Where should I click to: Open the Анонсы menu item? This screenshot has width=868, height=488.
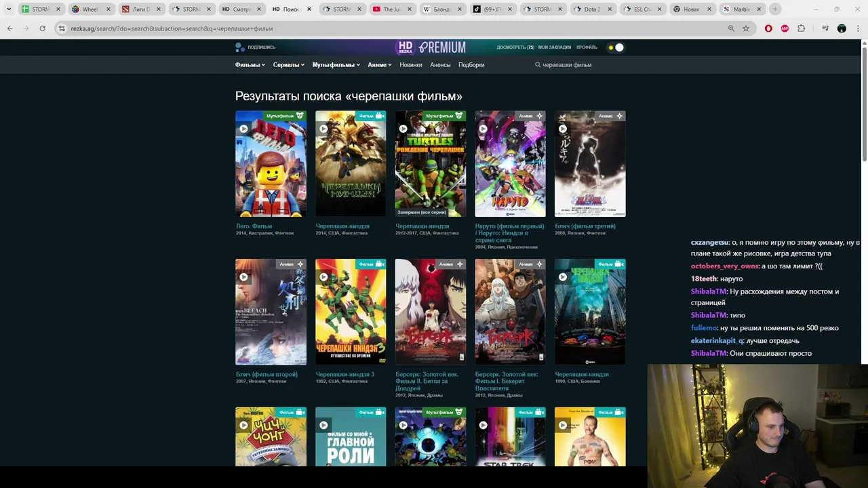440,65
